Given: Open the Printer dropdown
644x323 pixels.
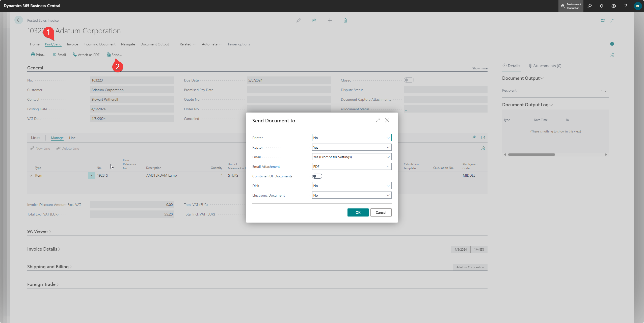Looking at the screenshot, I should click(x=352, y=138).
